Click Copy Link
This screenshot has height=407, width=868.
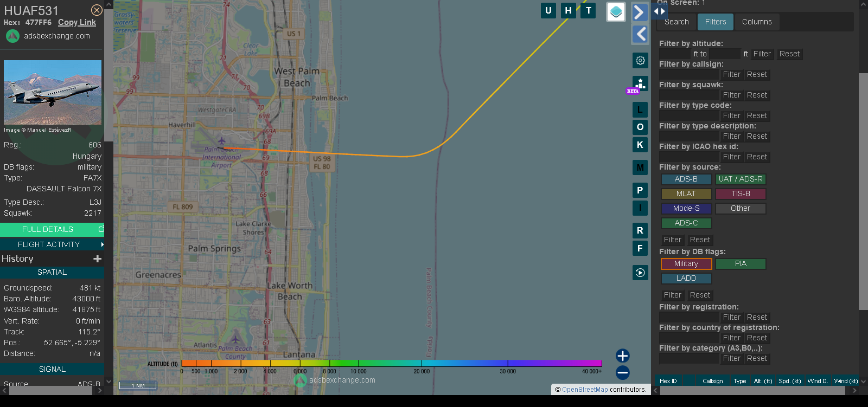tap(77, 22)
